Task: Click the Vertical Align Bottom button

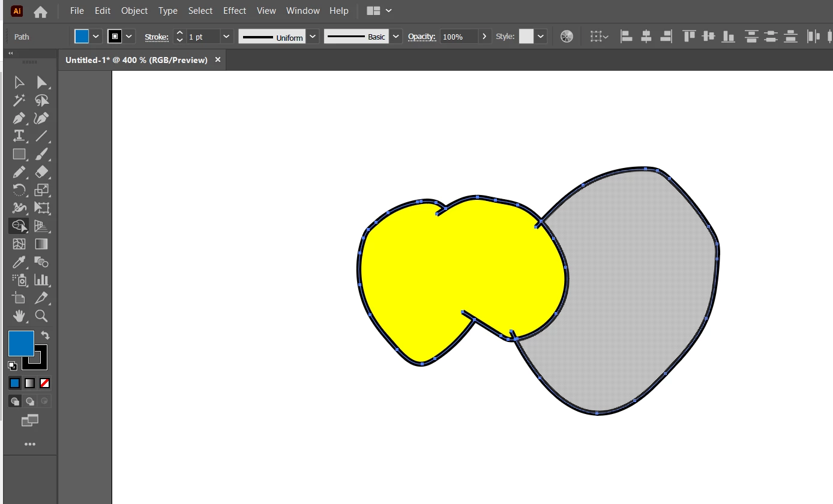Action: click(x=729, y=37)
